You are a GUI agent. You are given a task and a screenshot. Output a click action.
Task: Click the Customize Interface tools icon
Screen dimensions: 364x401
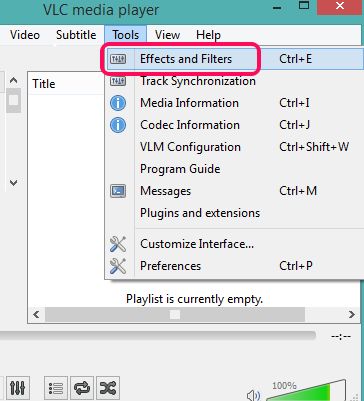[x=118, y=244]
